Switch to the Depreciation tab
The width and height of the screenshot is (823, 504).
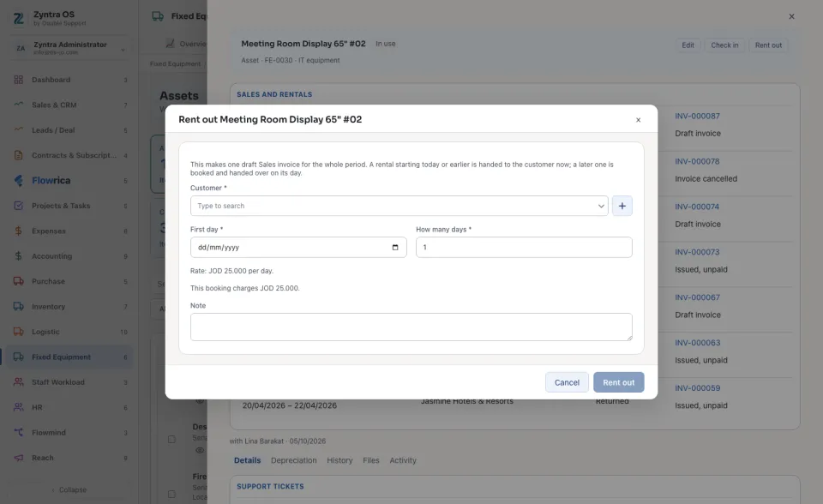pyautogui.click(x=293, y=460)
